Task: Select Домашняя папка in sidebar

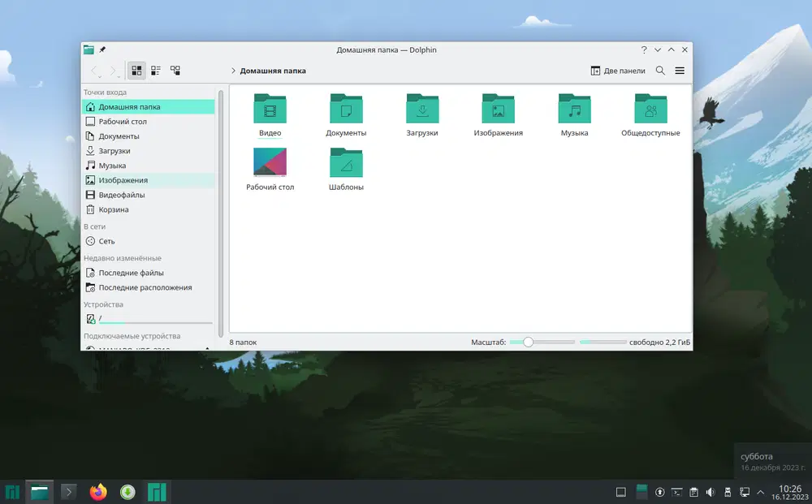Action: pos(149,106)
